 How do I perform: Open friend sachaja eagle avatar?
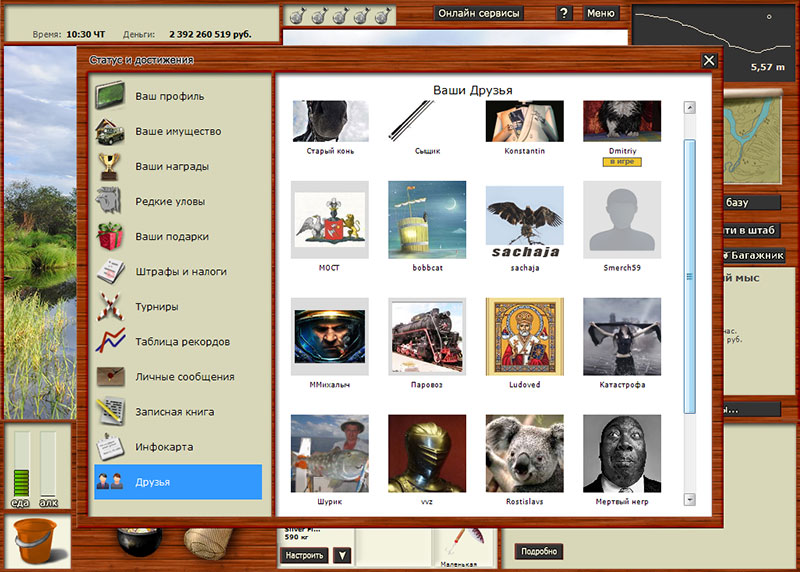524,222
